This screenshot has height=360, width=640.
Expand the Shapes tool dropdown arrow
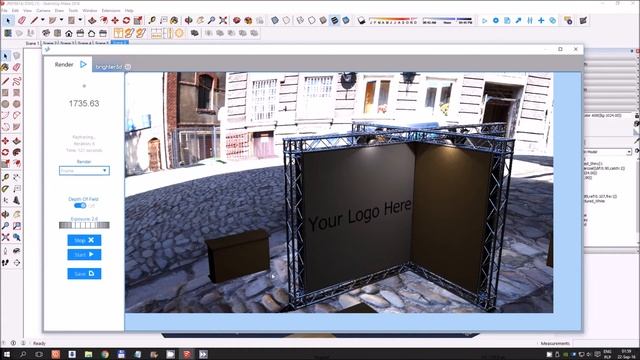pos(80,20)
